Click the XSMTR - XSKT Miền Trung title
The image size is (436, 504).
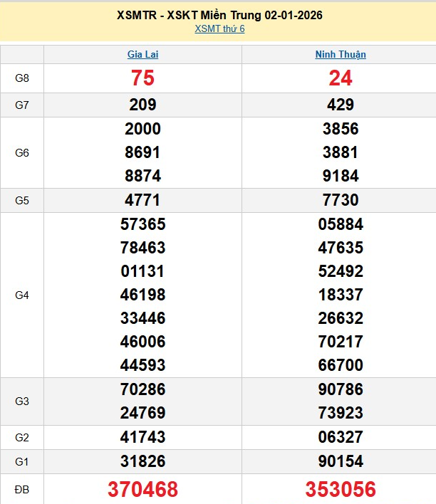(x=219, y=15)
